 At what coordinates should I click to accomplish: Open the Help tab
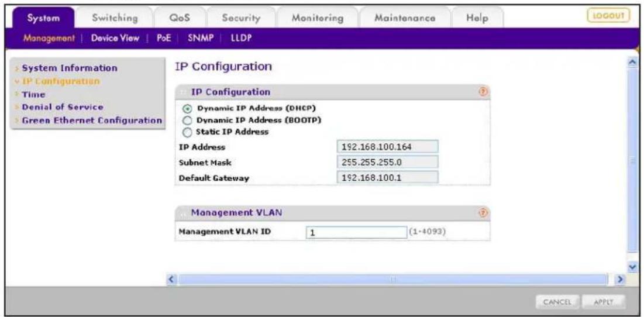coord(477,18)
